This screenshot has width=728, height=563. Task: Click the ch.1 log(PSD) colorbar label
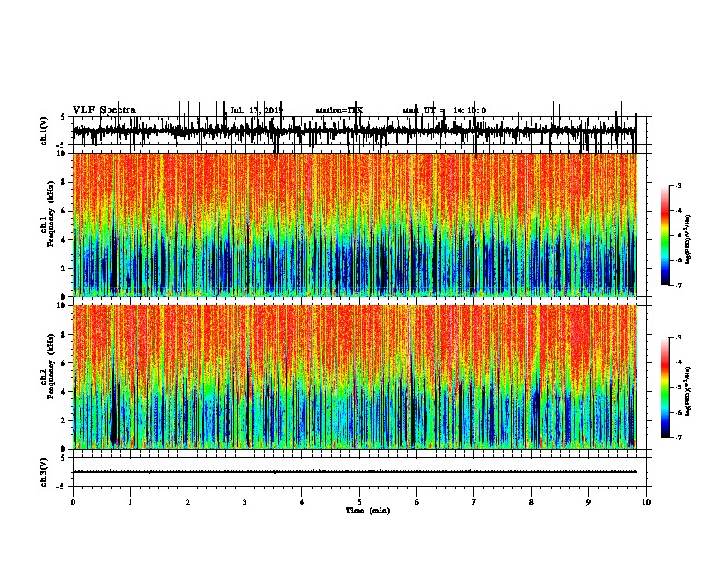coord(688,239)
